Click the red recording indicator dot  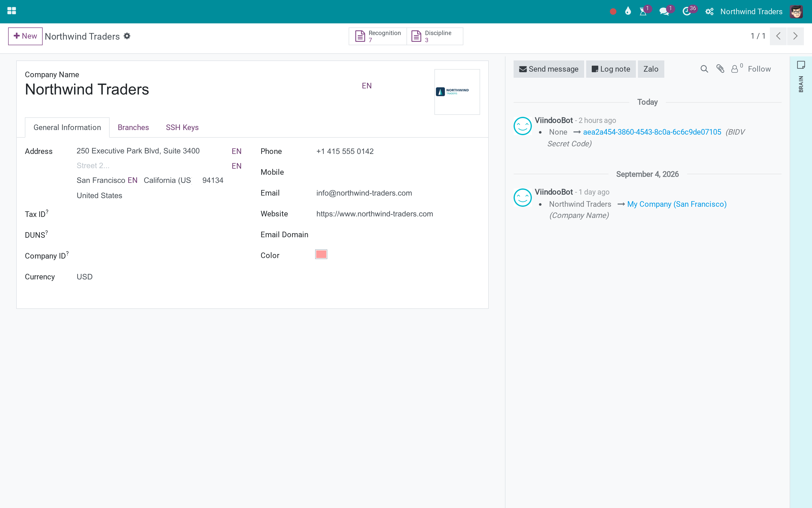(x=613, y=12)
